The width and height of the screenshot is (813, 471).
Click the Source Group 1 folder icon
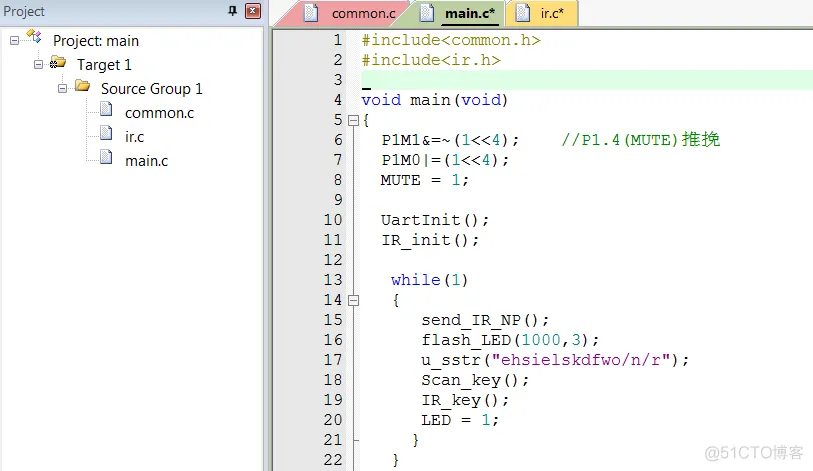82,88
